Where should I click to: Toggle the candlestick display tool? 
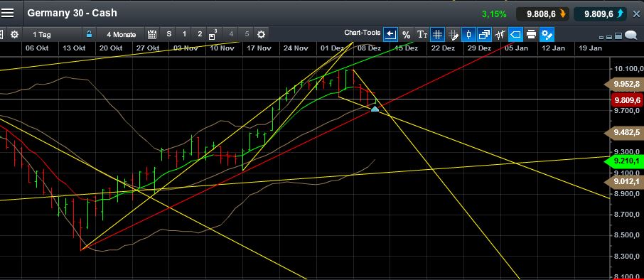[x=468, y=35]
